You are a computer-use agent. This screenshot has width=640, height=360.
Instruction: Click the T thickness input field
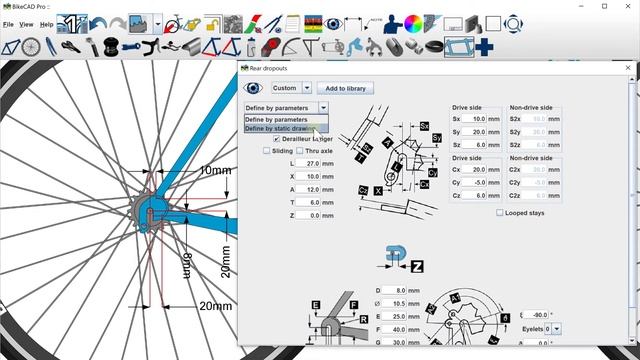click(x=308, y=202)
